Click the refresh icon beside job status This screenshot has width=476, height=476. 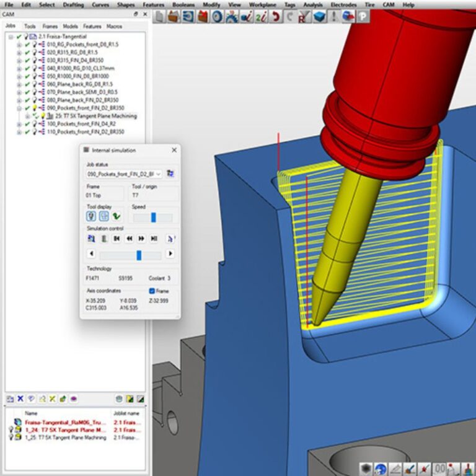pos(170,174)
